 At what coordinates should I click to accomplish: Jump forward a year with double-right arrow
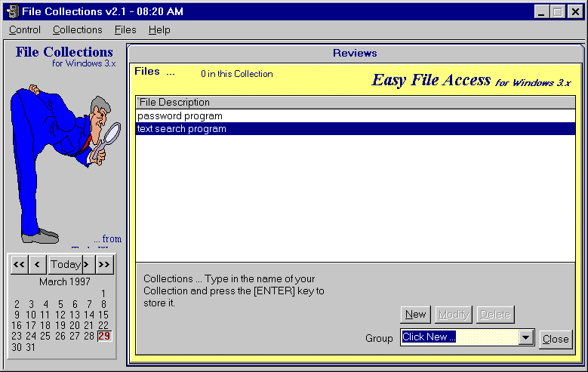point(105,264)
